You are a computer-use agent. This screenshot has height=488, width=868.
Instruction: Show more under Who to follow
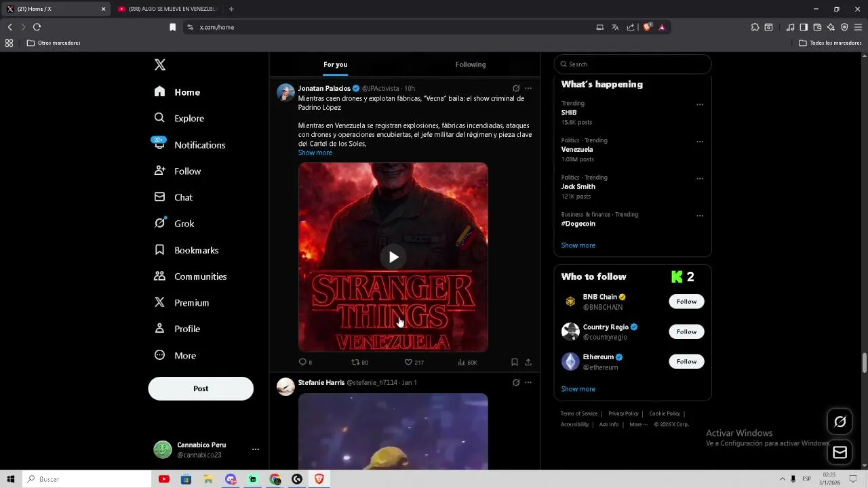578,389
